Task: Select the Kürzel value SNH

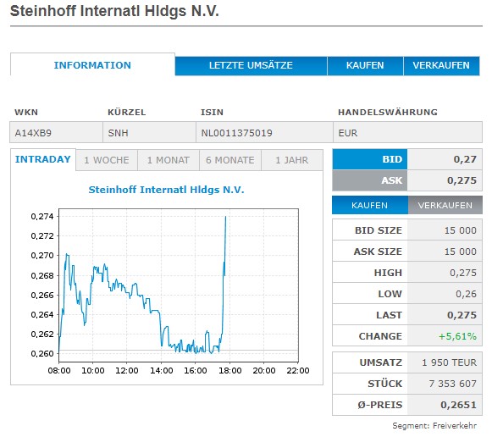Action: tap(118, 133)
